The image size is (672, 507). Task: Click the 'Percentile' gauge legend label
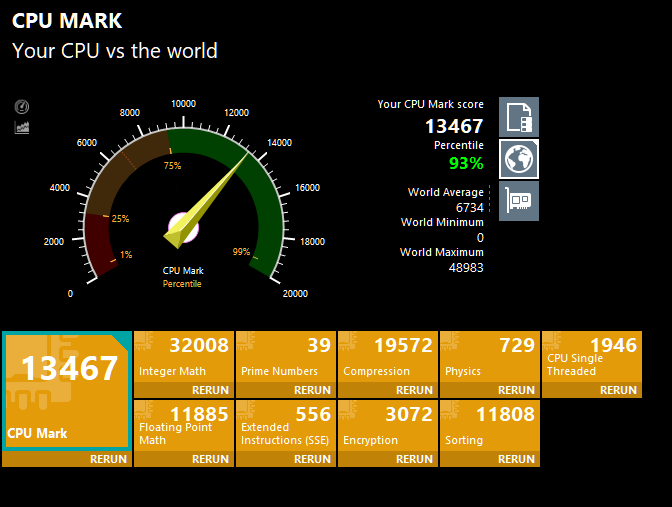pyautogui.click(x=182, y=284)
